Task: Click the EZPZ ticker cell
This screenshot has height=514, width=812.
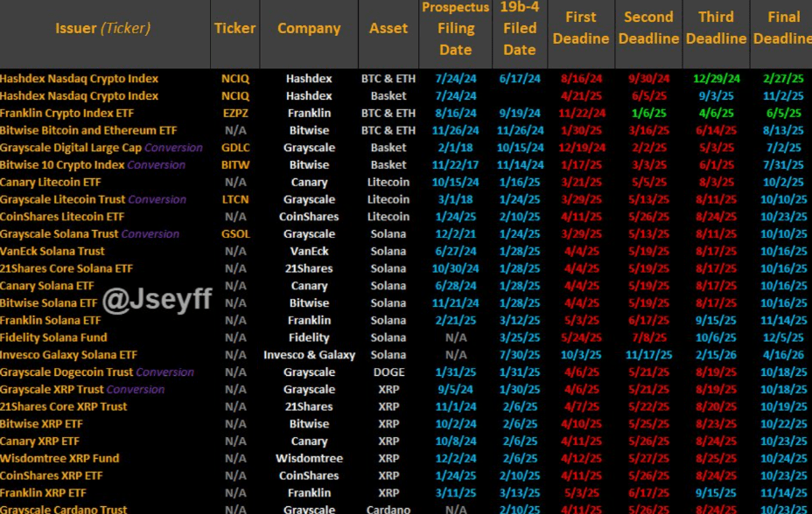Action: click(235, 113)
